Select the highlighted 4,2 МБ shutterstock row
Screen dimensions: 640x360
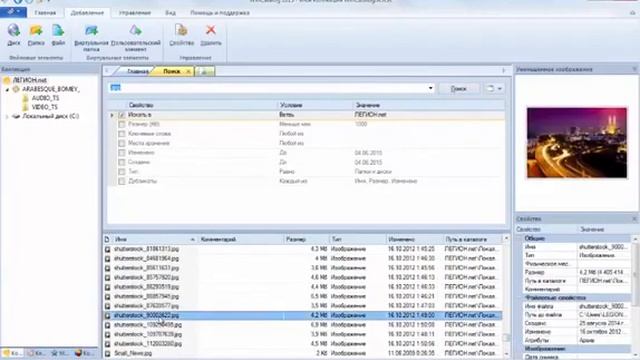point(303,316)
